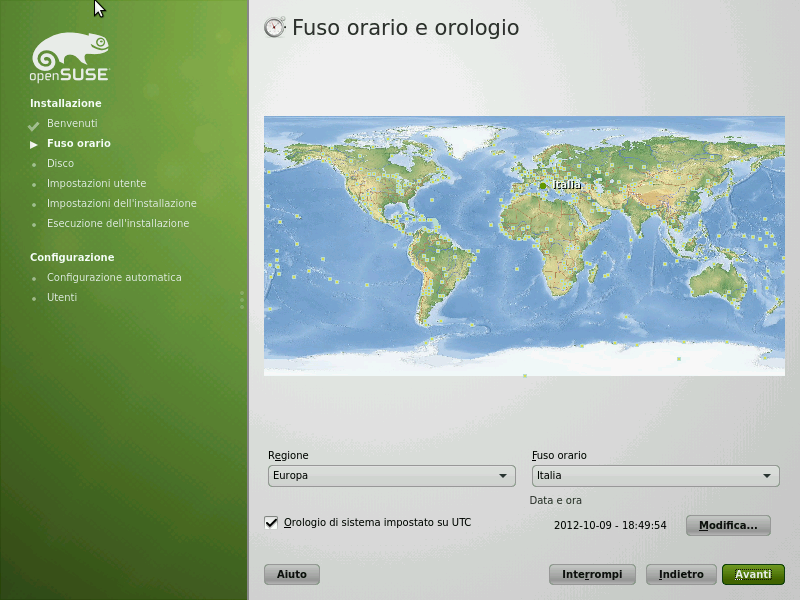Click the Interrompi button

click(x=592, y=574)
